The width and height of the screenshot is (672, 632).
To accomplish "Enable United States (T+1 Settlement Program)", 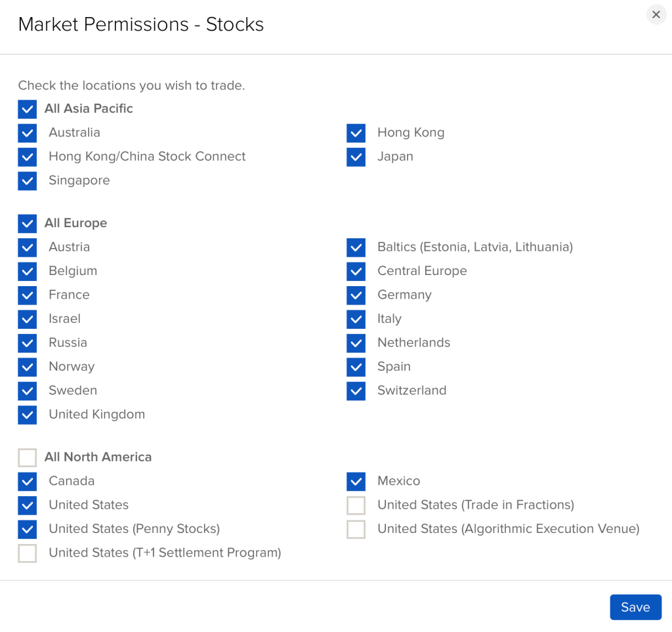I will click(28, 553).
